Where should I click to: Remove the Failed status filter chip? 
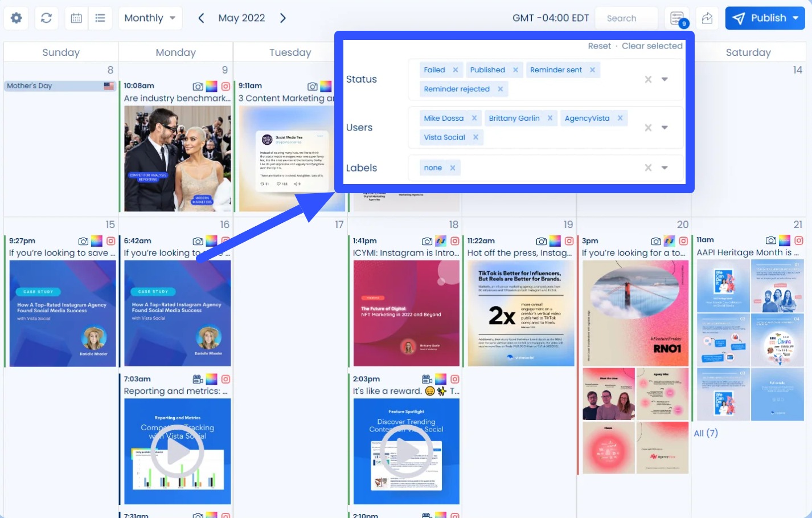[456, 70]
